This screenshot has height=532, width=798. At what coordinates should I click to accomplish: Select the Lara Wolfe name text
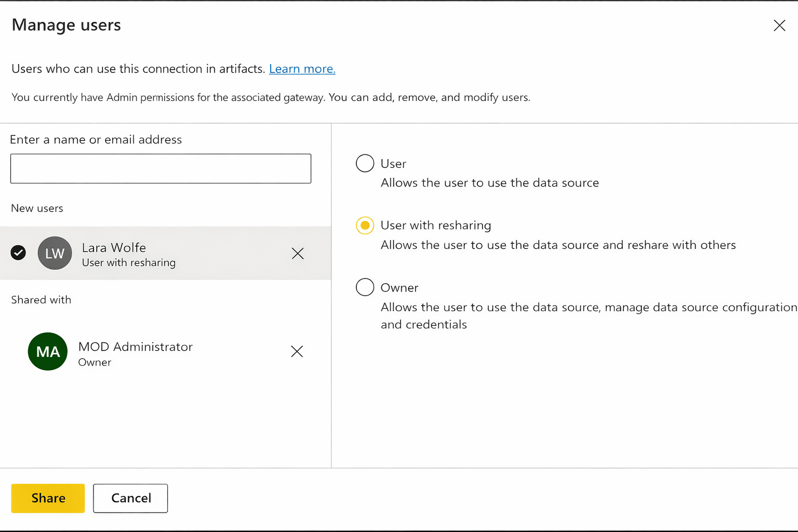tap(114, 248)
